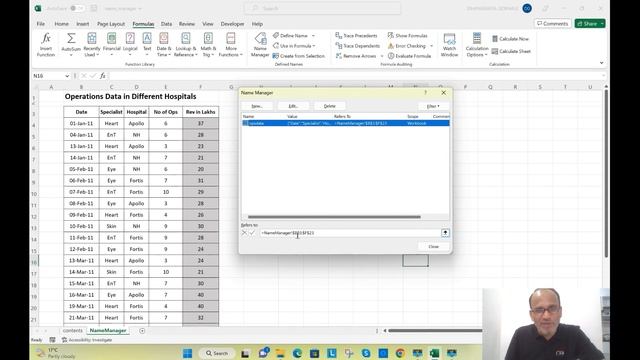Click Rev in Lakhs header cell
Viewport: 640px width, 360px height.
200,112
